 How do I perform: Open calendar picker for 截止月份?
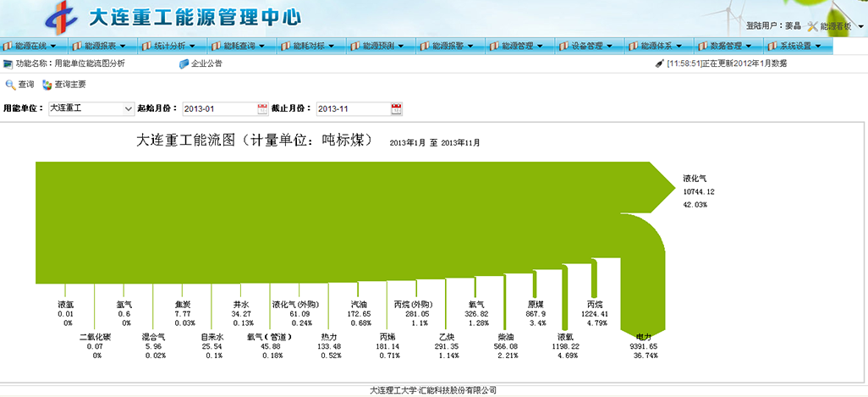pyautogui.click(x=396, y=108)
